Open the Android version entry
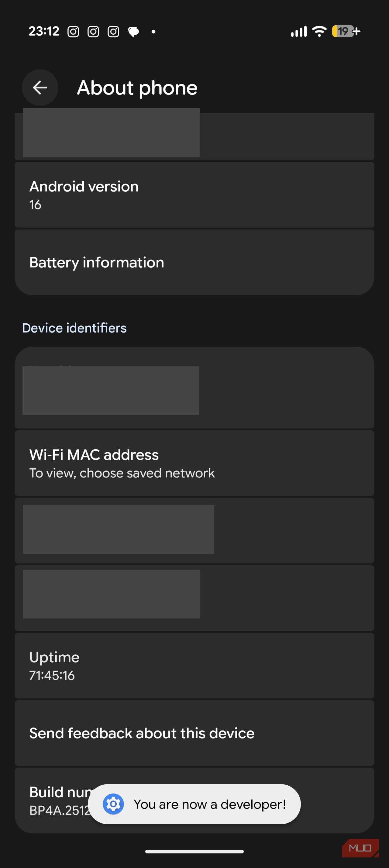 point(194,195)
